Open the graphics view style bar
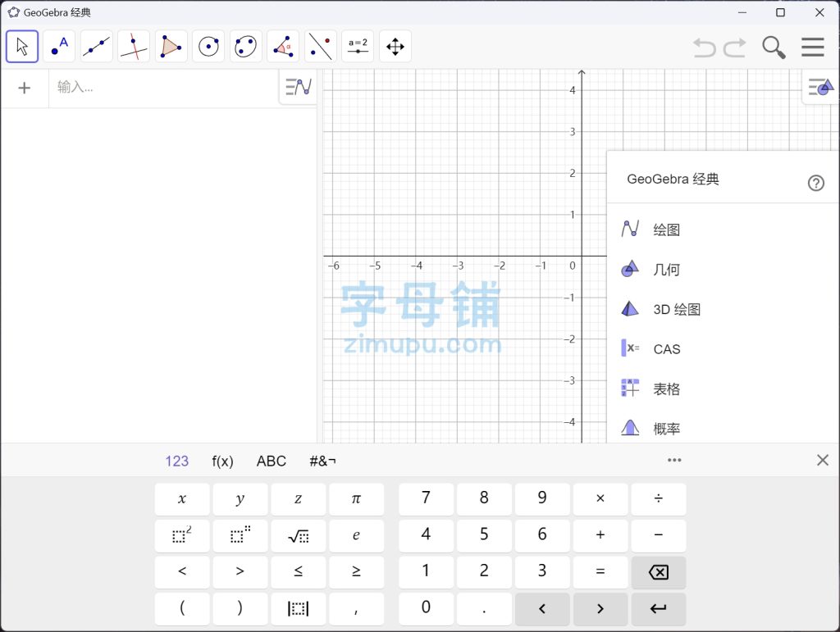The height and width of the screenshot is (632, 840). point(821,87)
